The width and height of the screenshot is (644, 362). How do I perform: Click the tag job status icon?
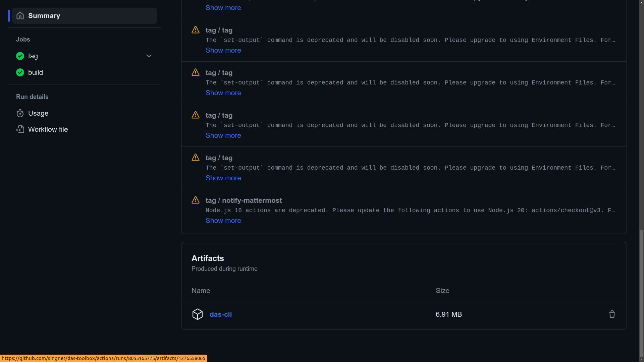click(20, 56)
